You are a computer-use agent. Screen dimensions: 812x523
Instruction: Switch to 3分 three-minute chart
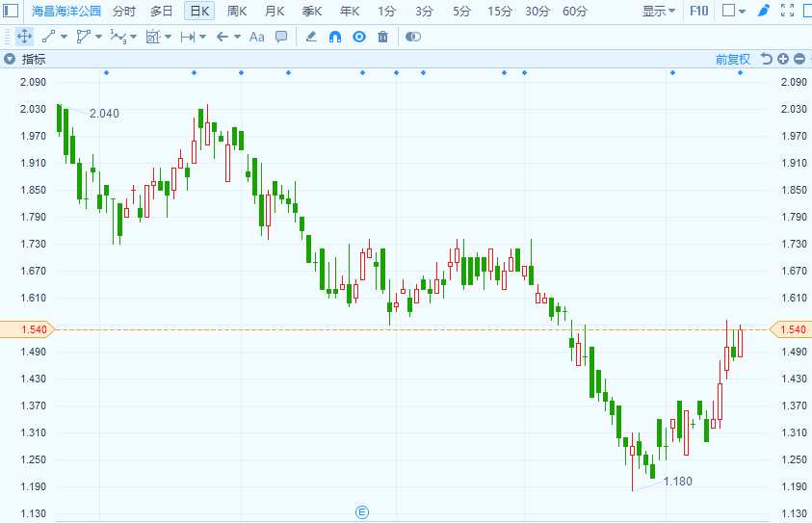coord(424,11)
